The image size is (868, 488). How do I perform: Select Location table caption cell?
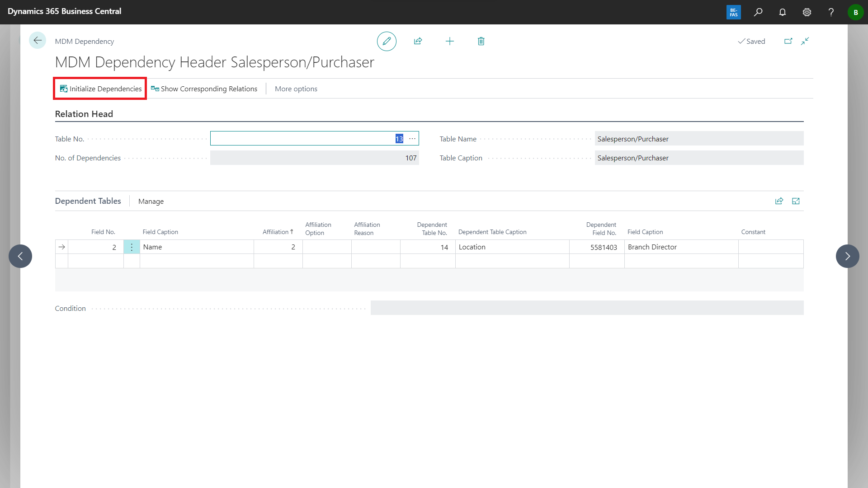(x=512, y=247)
